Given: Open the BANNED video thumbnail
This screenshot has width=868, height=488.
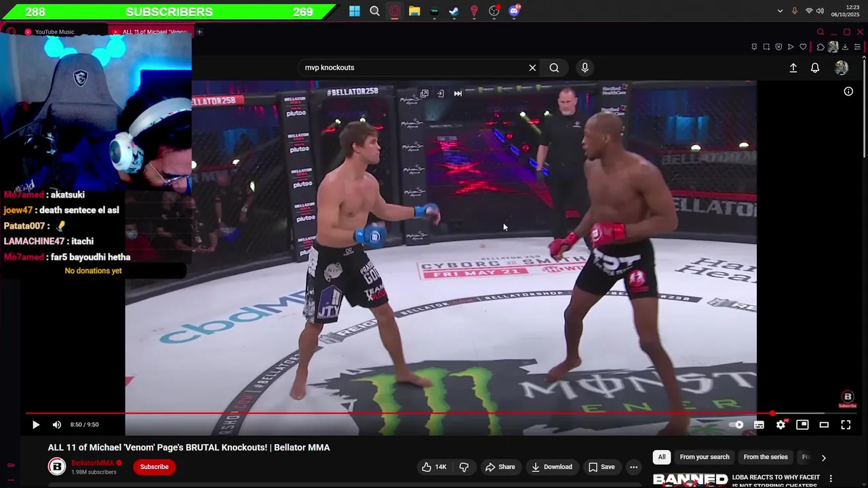Looking at the screenshot, I should pyautogui.click(x=690, y=481).
